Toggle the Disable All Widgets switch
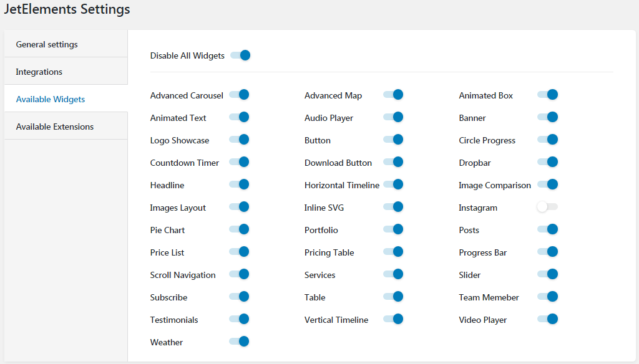639x364 pixels. tap(240, 55)
